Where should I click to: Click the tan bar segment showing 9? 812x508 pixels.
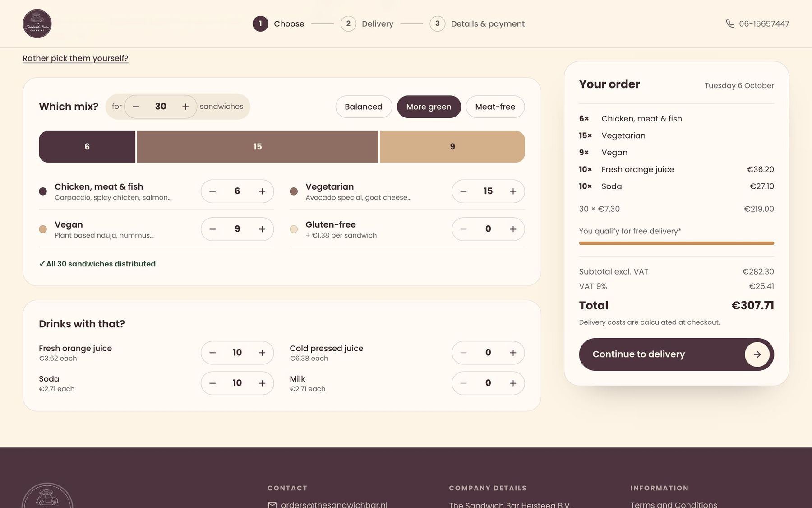452,147
